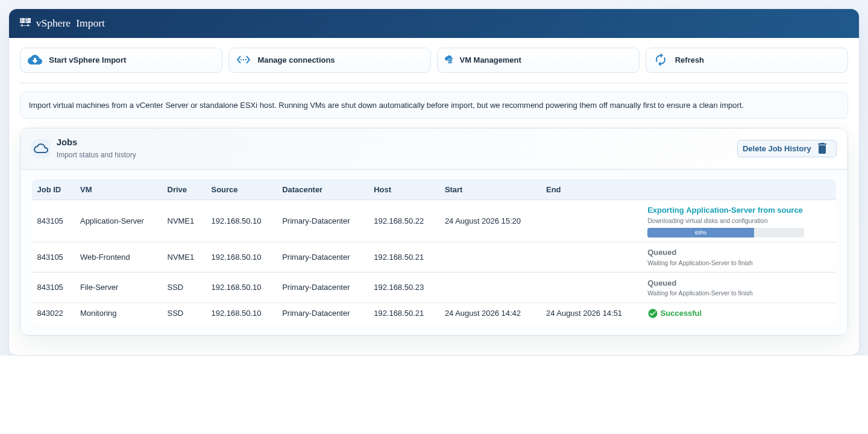868x434 pixels.
Task: Start a vSphere Import
Action: coord(121,60)
